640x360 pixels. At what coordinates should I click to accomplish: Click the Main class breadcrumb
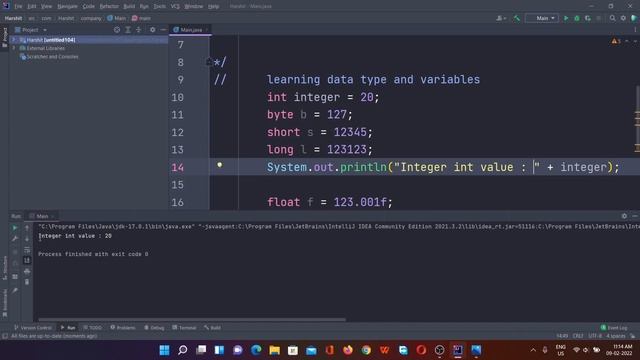(117, 18)
